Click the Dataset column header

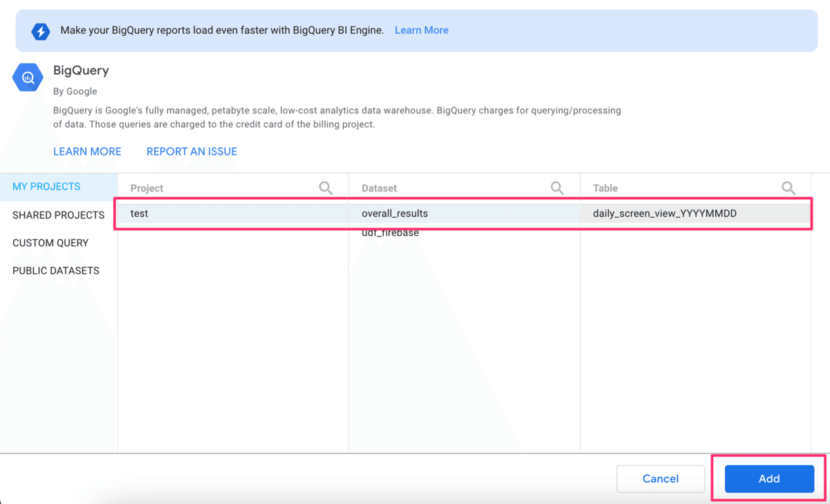pos(380,188)
